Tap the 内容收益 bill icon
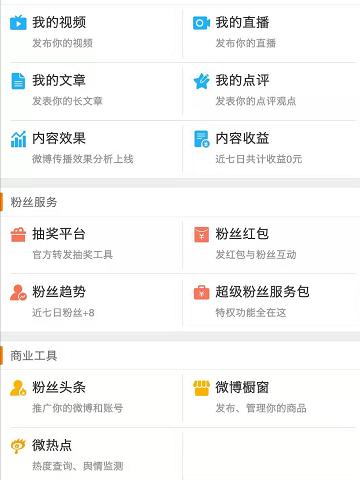 pyautogui.click(x=201, y=139)
